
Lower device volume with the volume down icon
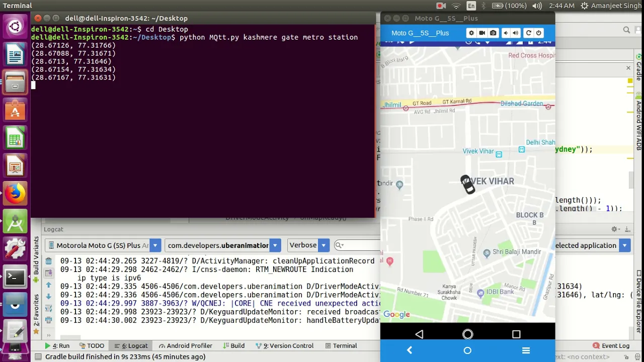coord(506,33)
